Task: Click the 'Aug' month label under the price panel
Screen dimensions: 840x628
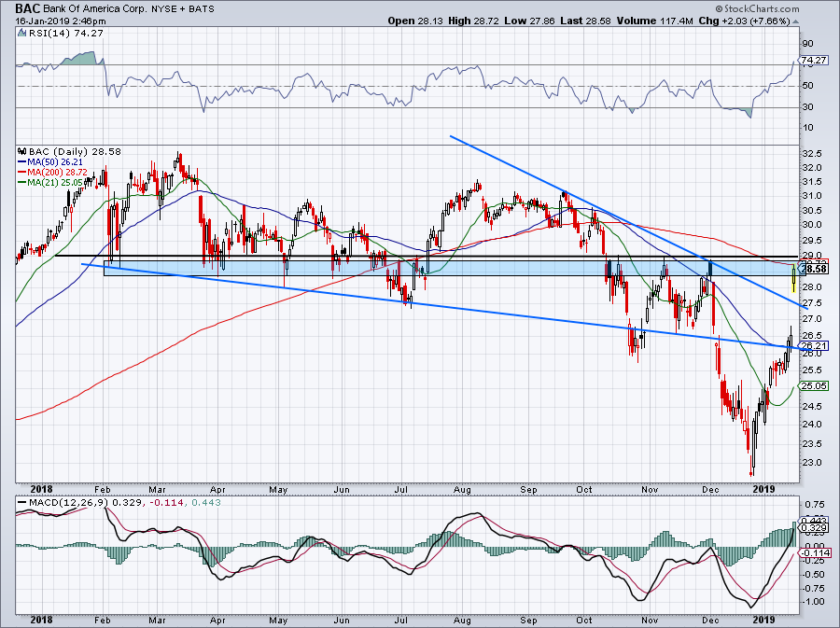Action: [x=462, y=489]
